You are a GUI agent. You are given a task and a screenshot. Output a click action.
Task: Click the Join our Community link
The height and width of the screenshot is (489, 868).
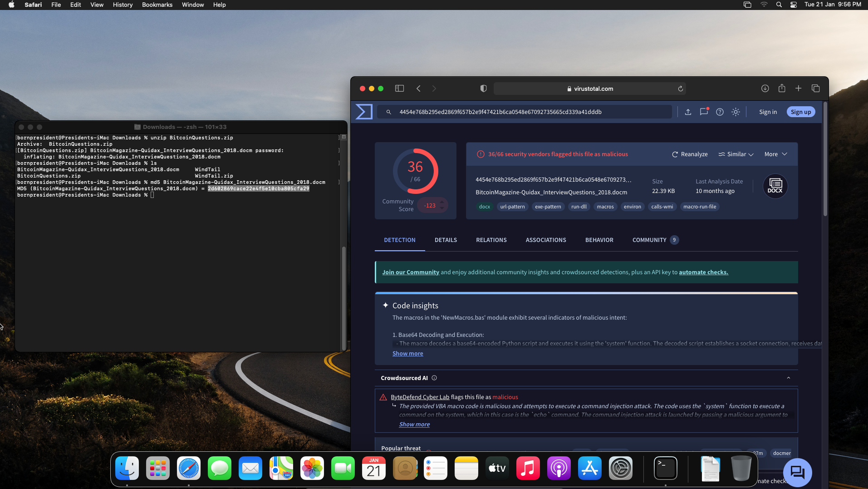pyautogui.click(x=411, y=272)
